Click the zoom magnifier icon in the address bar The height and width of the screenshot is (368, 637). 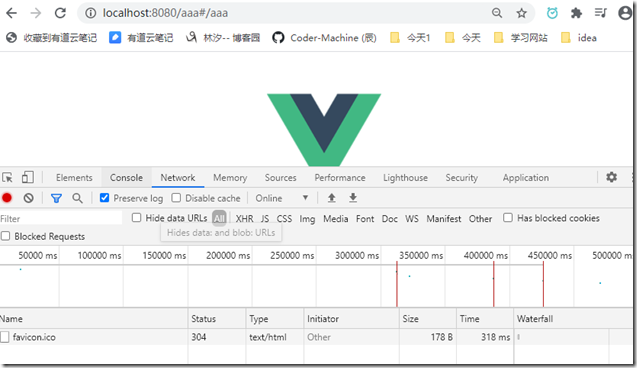coord(497,13)
